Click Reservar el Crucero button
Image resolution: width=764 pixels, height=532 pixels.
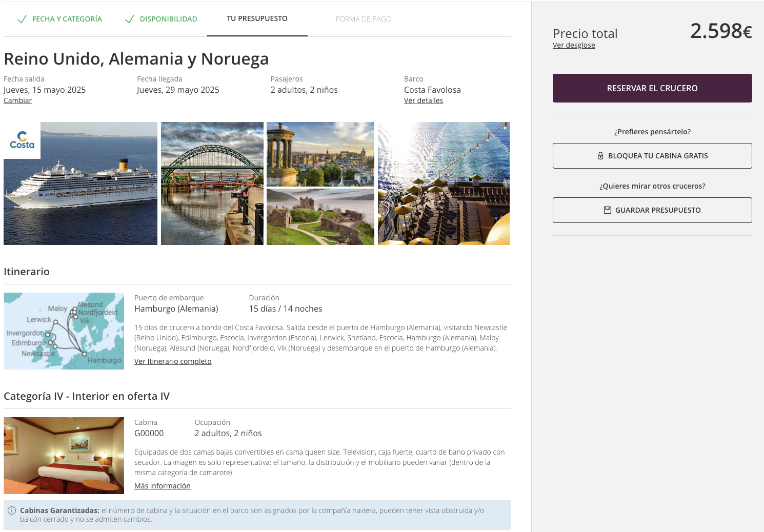coord(652,88)
